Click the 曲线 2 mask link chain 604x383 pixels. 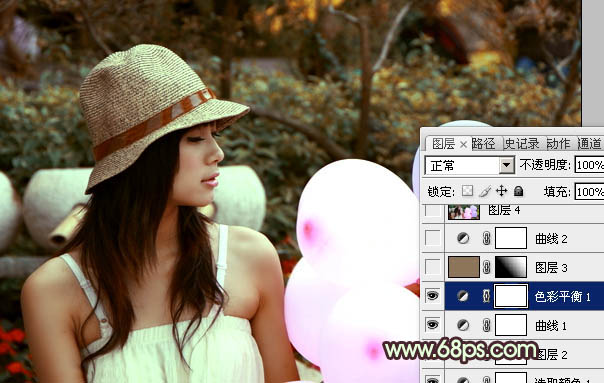(487, 239)
